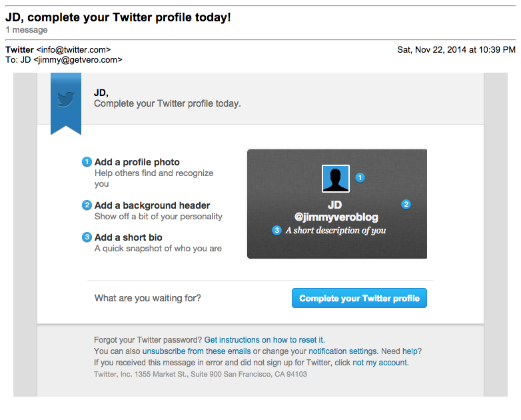Click the Add a short bio heading
This screenshot has height=420, width=521.
coord(128,237)
